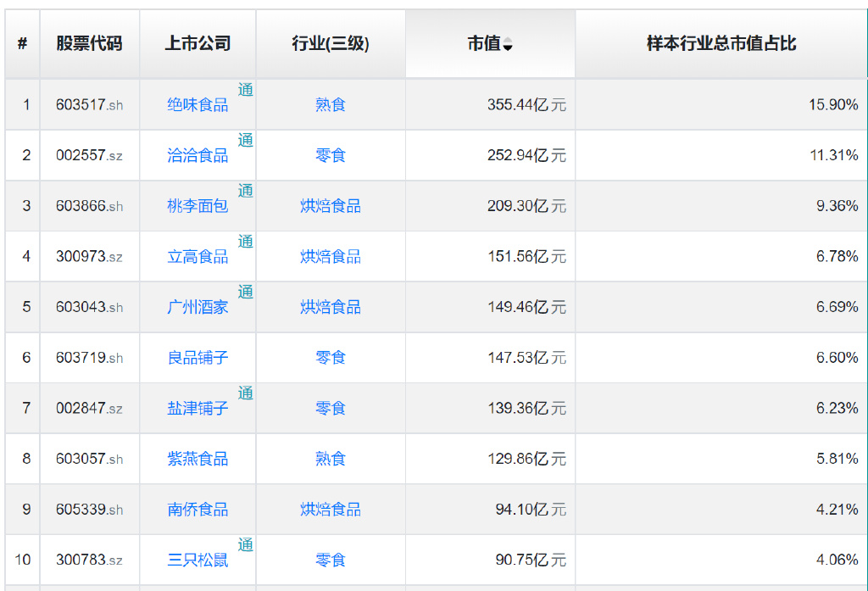This screenshot has width=868, height=591.
Task: Open the 良品铺子 company link
Action: click(x=198, y=358)
